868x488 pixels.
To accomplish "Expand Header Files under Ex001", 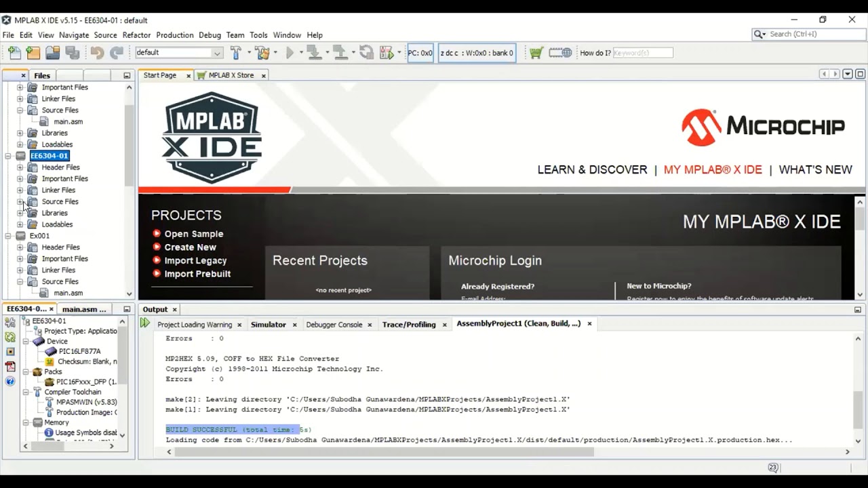I will [x=20, y=247].
